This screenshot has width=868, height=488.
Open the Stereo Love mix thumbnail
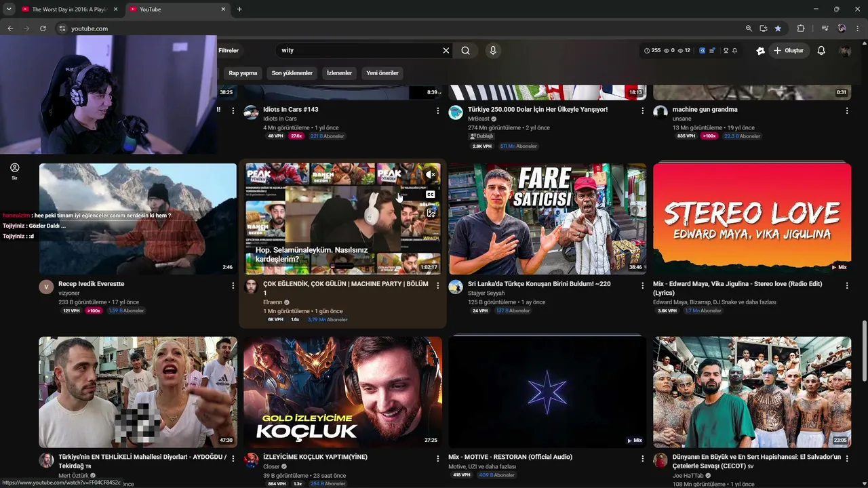[752, 219]
